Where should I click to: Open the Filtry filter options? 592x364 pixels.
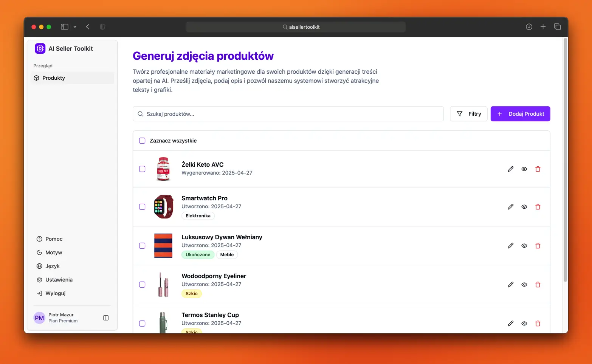coord(468,114)
